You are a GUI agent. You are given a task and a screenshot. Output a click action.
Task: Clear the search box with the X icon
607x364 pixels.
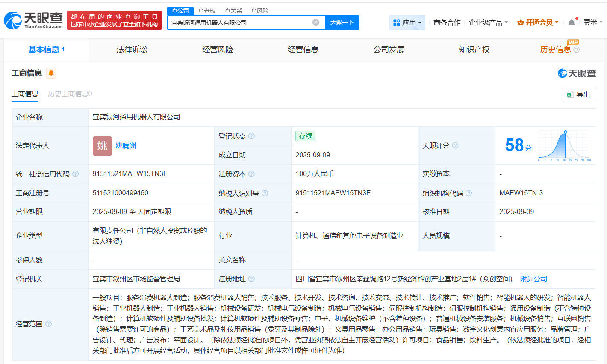(x=315, y=22)
